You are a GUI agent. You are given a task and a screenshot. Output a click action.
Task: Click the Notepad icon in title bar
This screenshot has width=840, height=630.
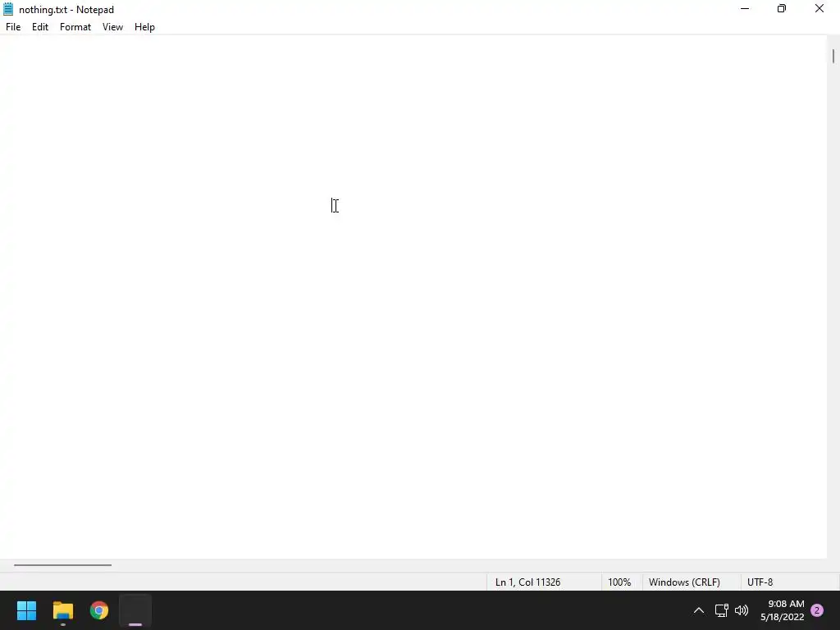[x=8, y=9]
